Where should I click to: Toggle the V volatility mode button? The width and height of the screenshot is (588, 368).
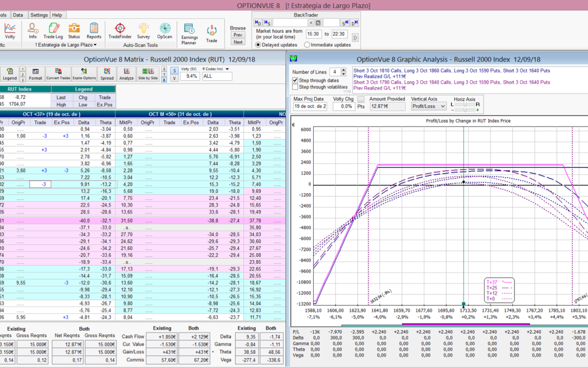tap(174, 78)
